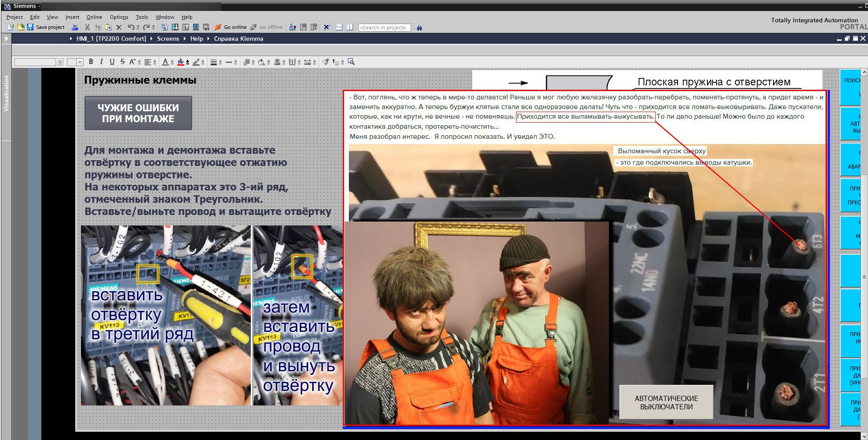Click the line style icon
The image size is (868, 440).
pos(228,62)
